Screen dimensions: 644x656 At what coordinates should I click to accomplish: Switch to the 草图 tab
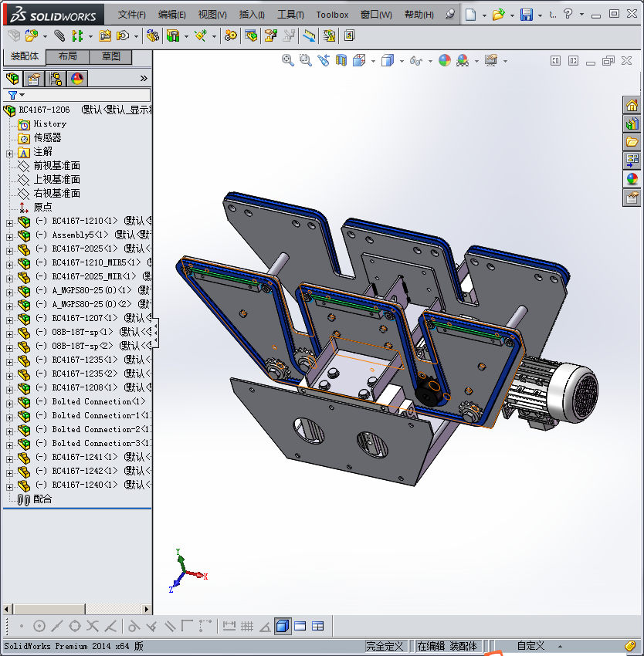(x=111, y=56)
